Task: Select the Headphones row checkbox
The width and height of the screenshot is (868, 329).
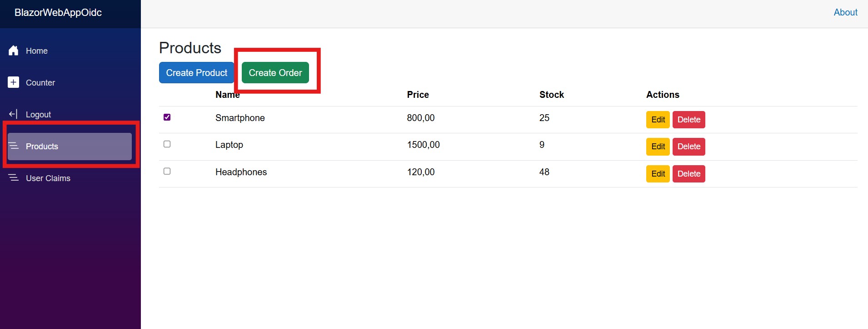Action: pyautogui.click(x=167, y=172)
